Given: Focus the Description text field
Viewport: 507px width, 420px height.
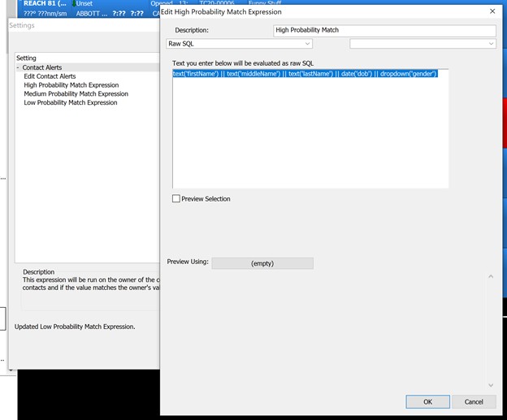Looking at the screenshot, I should click(384, 30).
